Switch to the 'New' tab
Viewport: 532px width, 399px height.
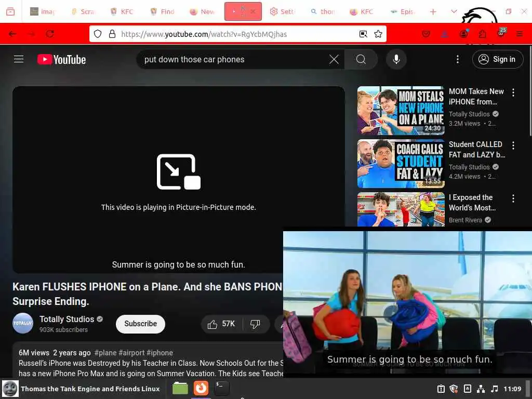click(203, 11)
